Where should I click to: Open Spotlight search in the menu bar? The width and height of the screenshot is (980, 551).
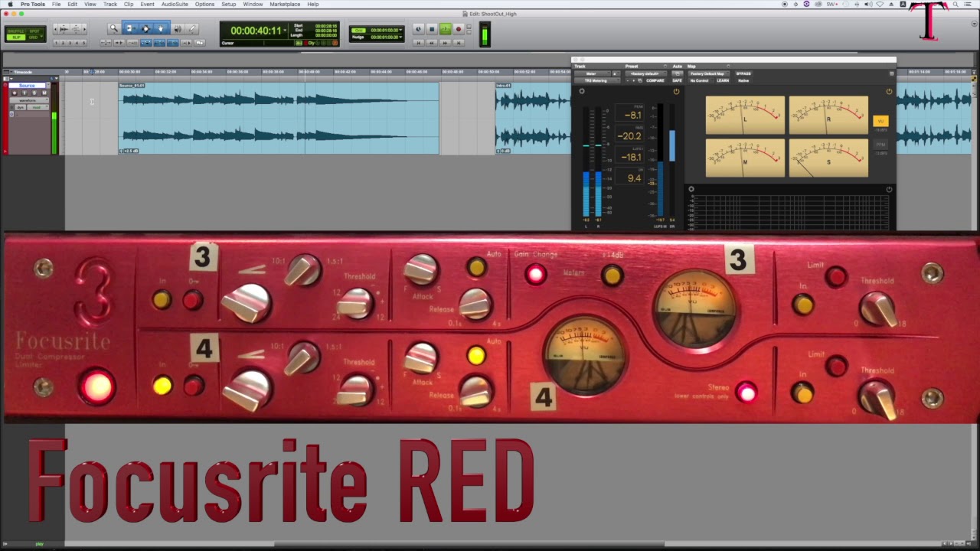pyautogui.click(x=955, y=4)
